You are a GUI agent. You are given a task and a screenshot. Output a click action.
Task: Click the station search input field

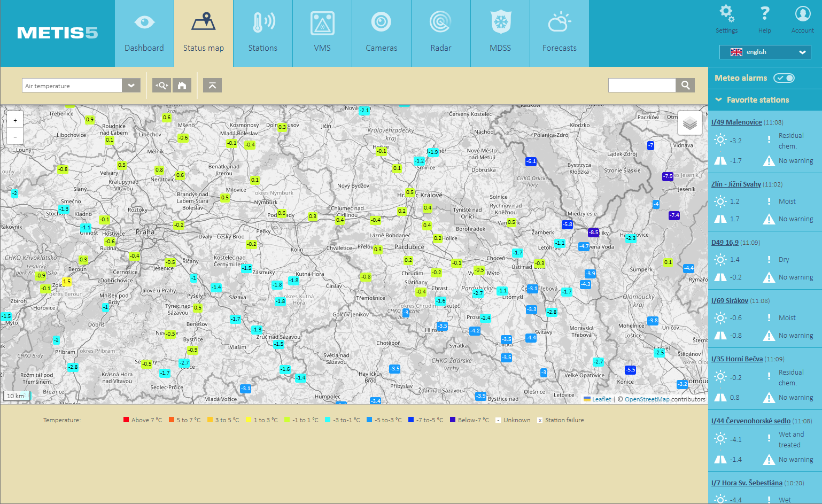click(x=641, y=85)
